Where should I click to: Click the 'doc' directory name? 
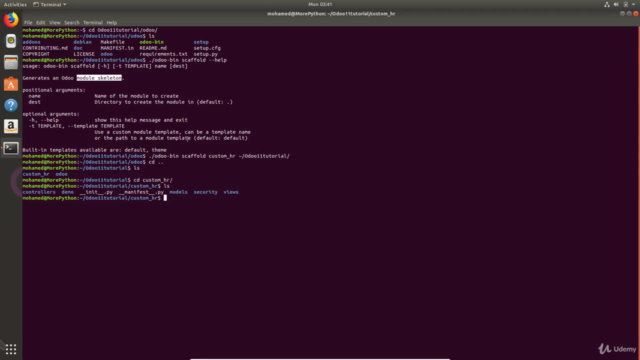(x=78, y=48)
